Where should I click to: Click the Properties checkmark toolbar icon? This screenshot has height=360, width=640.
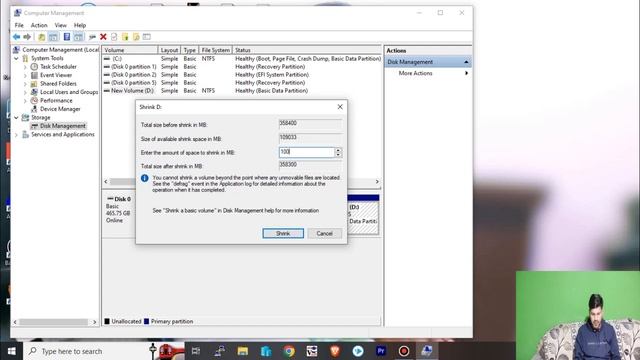pos(114,37)
